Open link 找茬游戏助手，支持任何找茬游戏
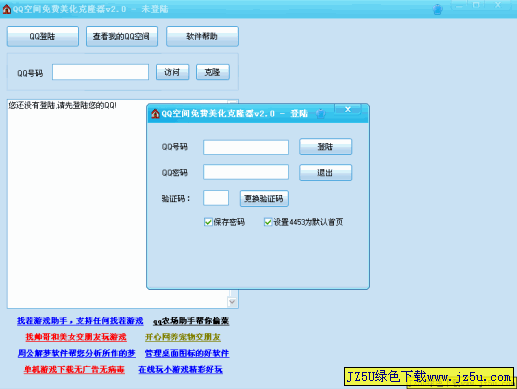The height and width of the screenshot is (389, 517). point(80,321)
